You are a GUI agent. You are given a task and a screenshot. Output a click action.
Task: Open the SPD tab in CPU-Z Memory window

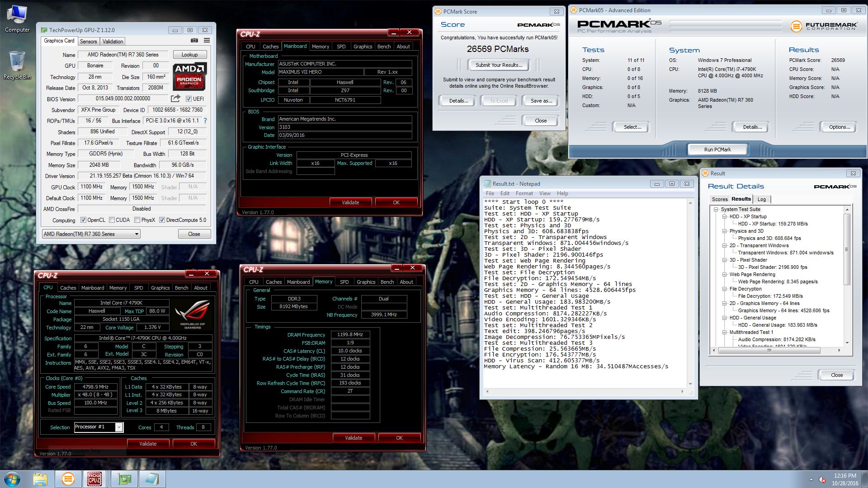tap(344, 282)
